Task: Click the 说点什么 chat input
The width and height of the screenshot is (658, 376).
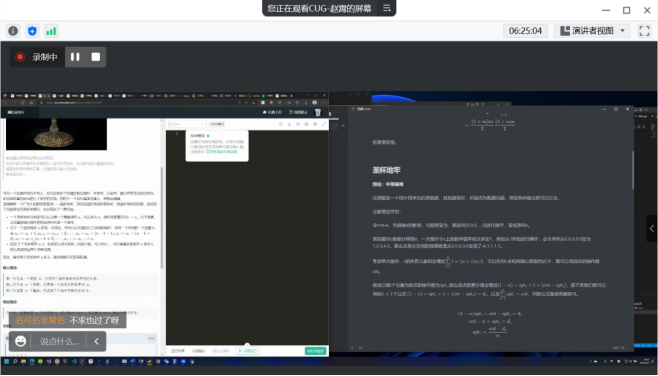Action: point(59,342)
